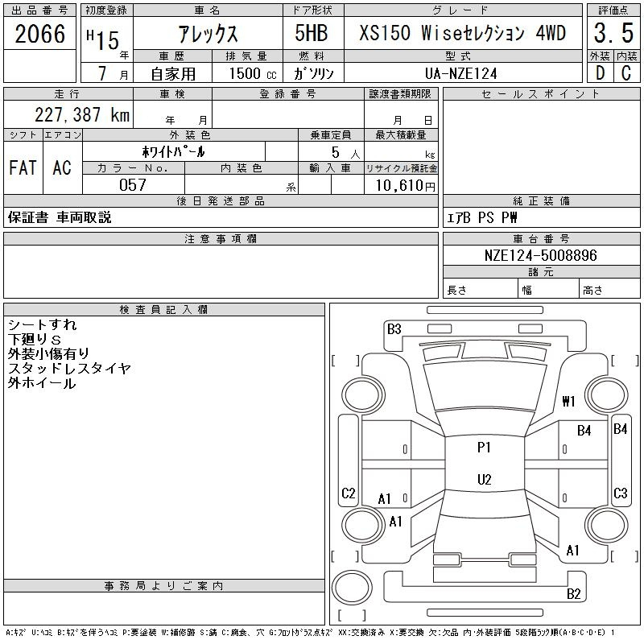Image resolution: width=644 pixels, height=644 pixels.
Task: Click the C2 mark on left sill
Action: click(x=349, y=493)
